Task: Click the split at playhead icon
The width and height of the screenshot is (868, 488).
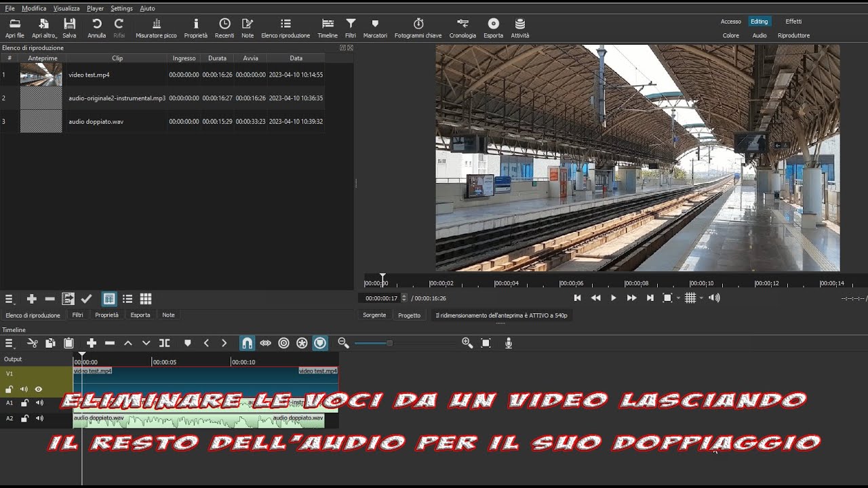Action: (x=164, y=344)
